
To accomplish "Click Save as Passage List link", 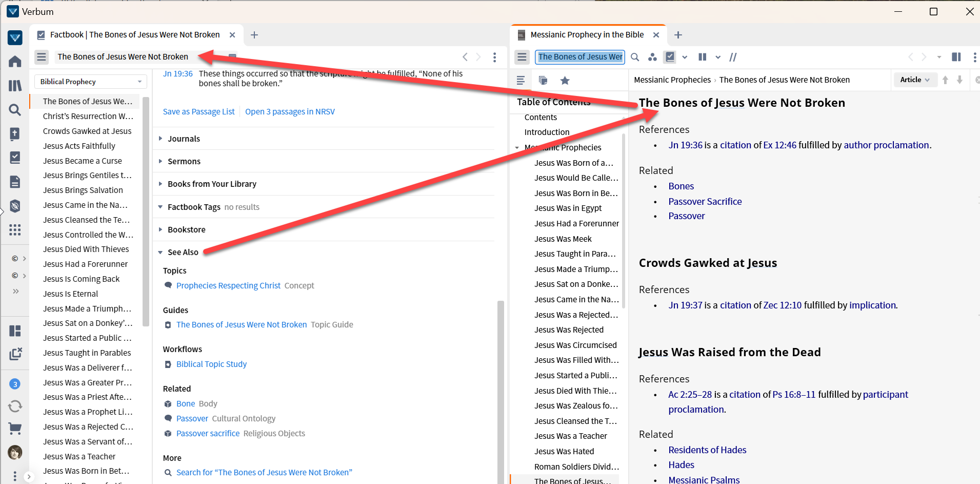I will (x=198, y=111).
